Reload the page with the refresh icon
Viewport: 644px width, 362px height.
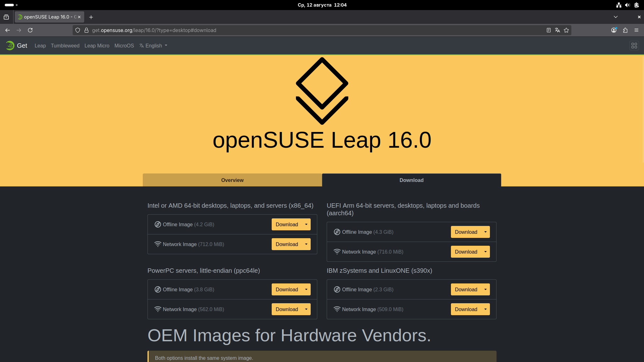click(x=30, y=30)
